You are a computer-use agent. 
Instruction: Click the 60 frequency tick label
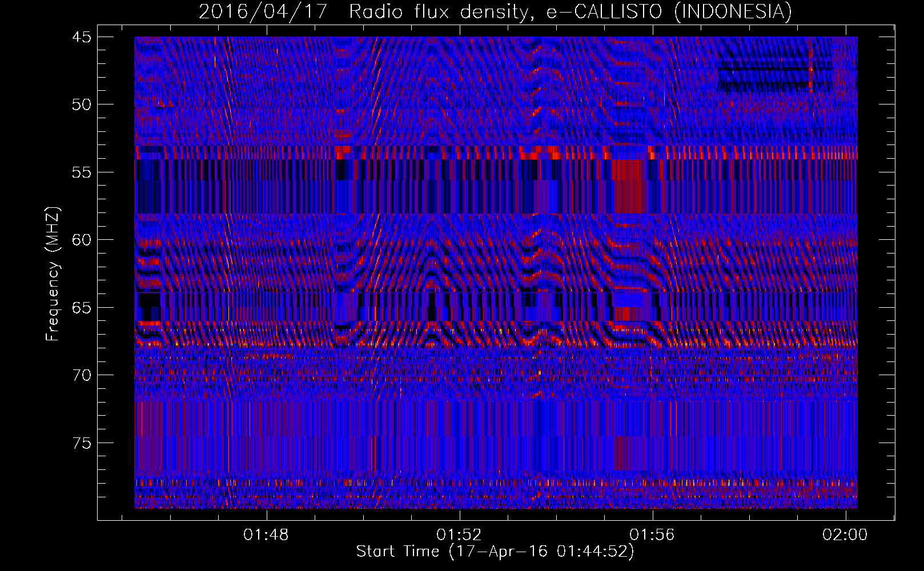82,240
